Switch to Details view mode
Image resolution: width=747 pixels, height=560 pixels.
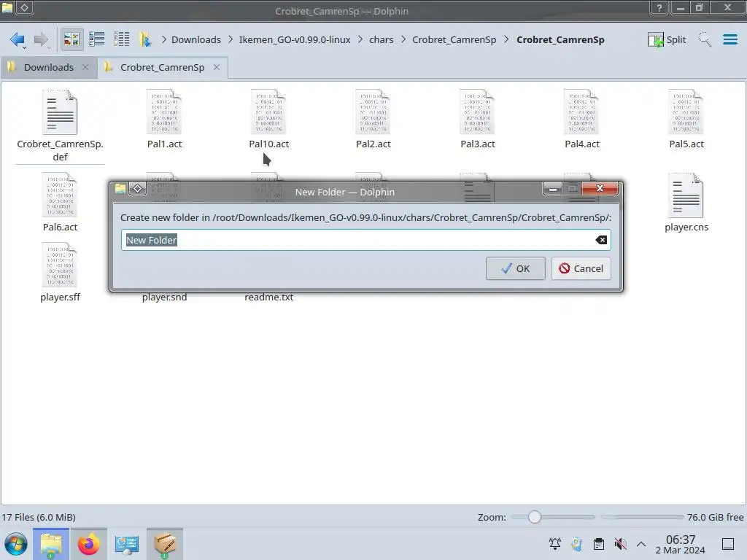122,39
